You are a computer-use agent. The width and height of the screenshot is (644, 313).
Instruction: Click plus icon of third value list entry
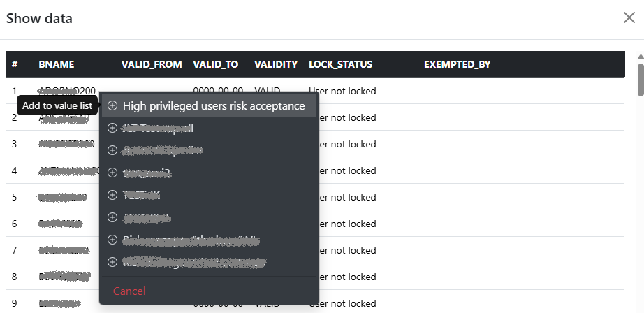[112, 150]
